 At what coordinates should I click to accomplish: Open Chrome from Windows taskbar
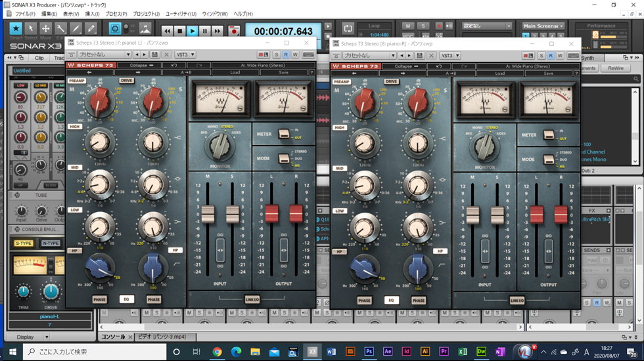tap(218, 352)
